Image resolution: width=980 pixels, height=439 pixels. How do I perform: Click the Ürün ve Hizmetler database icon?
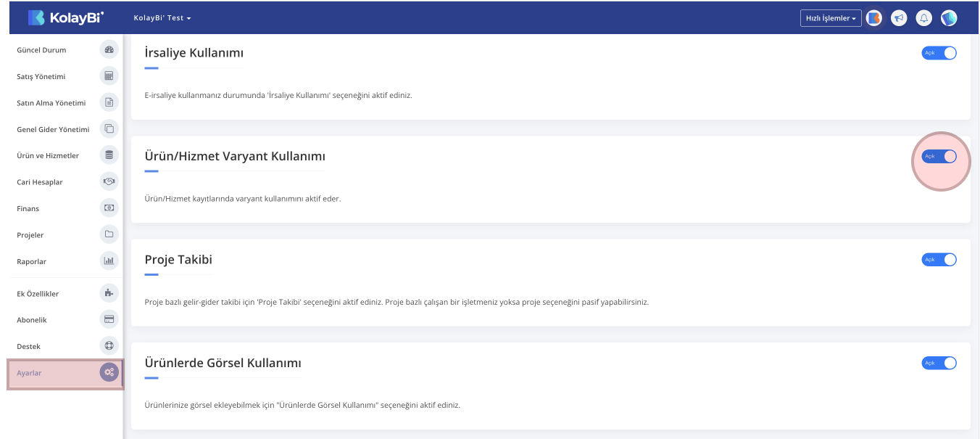(x=109, y=155)
